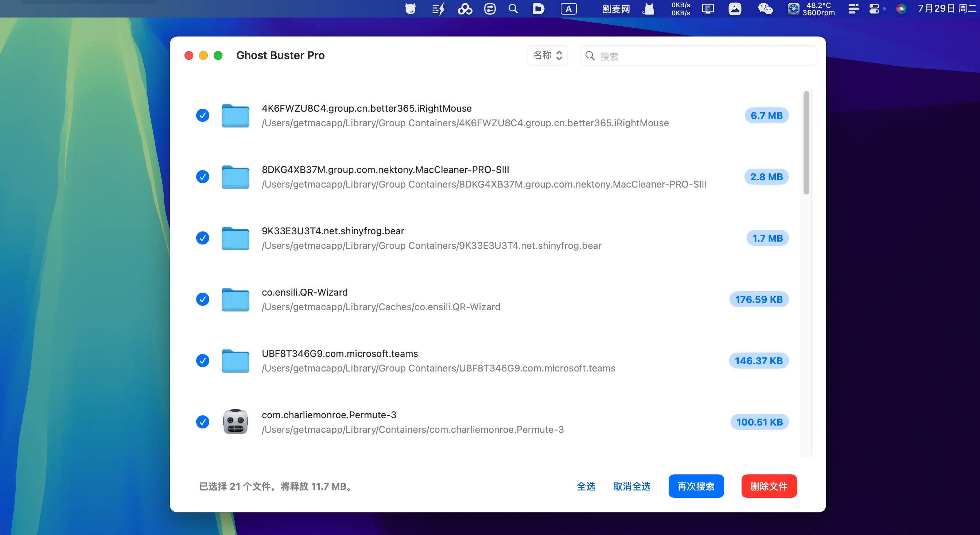Click the Permute-3 robot app icon
The height and width of the screenshot is (535, 980).
pyautogui.click(x=235, y=422)
